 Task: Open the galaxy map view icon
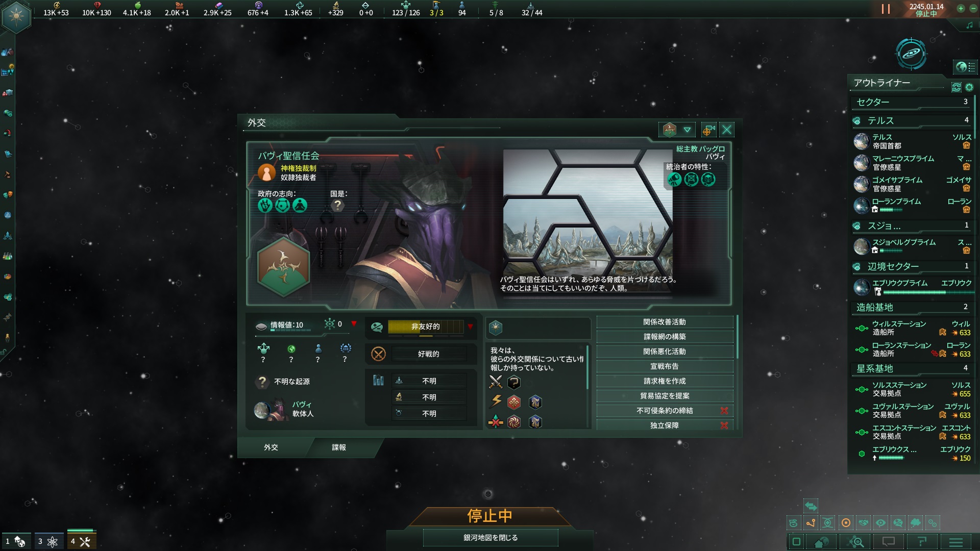[911, 54]
